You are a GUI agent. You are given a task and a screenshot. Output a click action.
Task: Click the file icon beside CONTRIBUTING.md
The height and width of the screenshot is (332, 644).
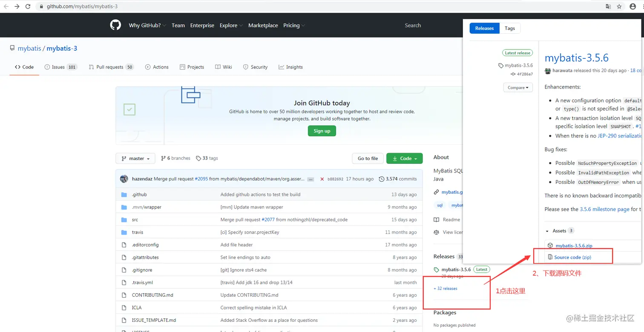tap(124, 295)
